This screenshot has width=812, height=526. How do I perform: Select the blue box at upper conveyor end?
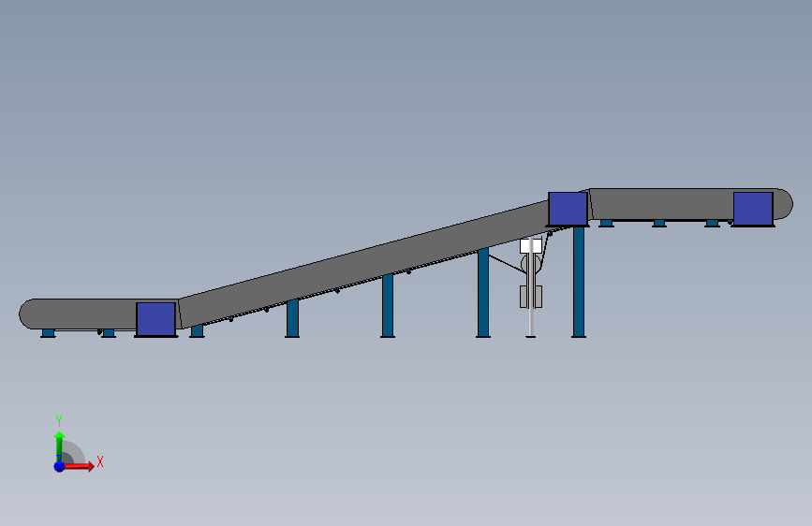coord(753,209)
